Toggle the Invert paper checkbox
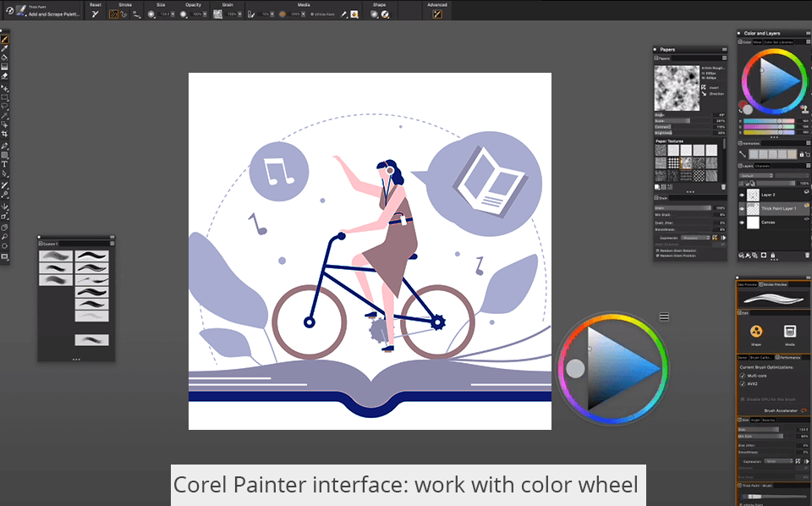 pyautogui.click(x=704, y=87)
